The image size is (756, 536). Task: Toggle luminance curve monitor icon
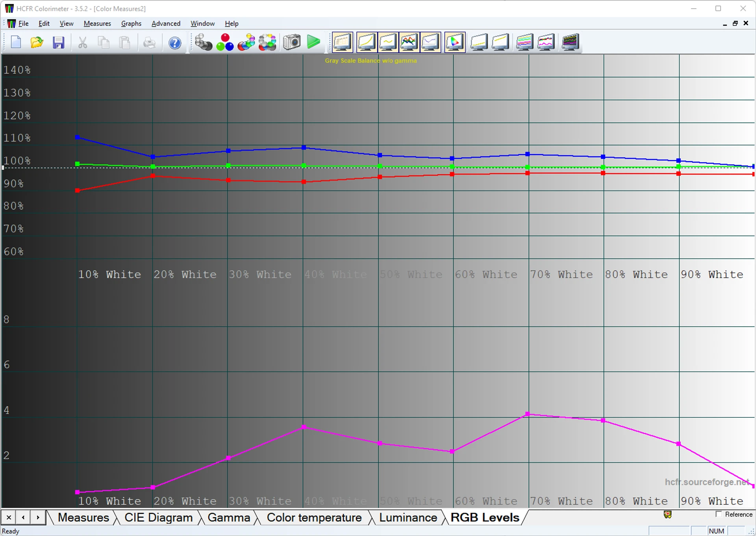click(x=367, y=42)
